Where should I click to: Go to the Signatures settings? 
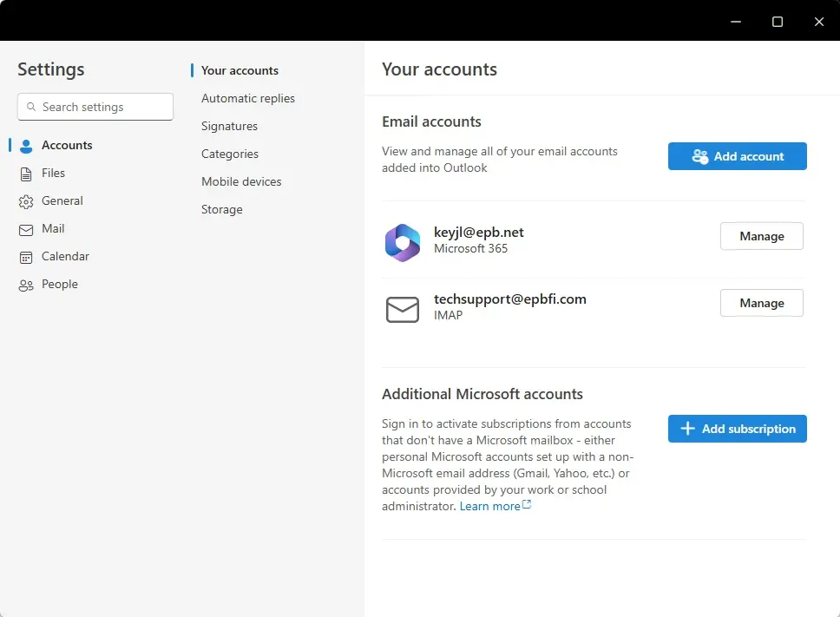click(x=229, y=127)
